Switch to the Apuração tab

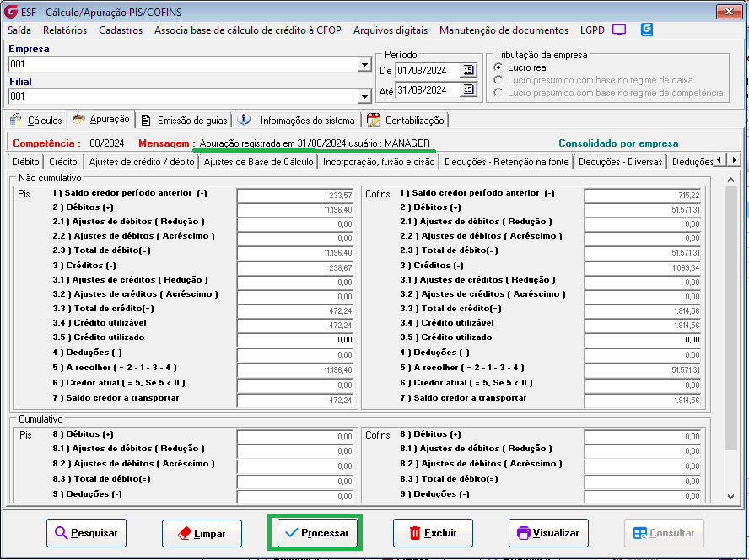101,119
